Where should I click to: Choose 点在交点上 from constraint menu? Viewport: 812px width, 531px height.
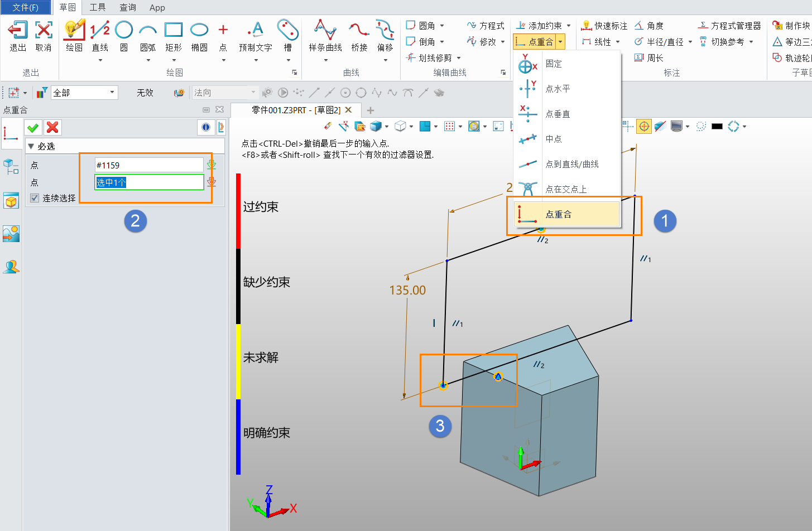[x=566, y=189]
